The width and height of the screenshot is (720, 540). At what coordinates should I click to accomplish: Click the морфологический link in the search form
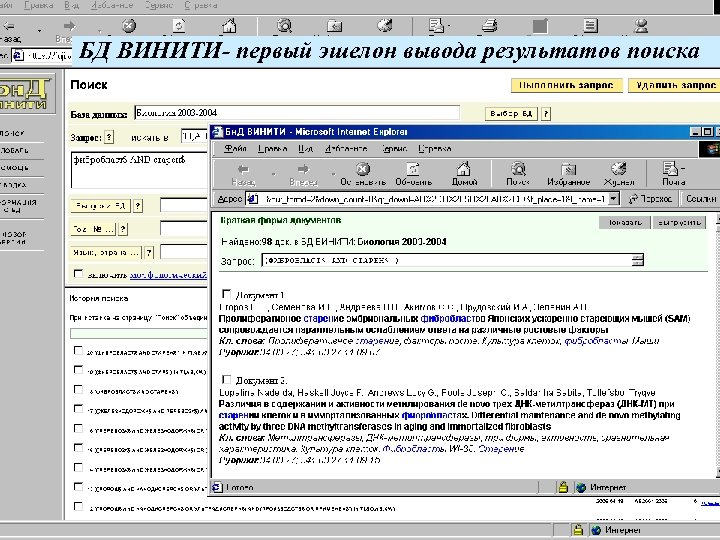point(168,275)
